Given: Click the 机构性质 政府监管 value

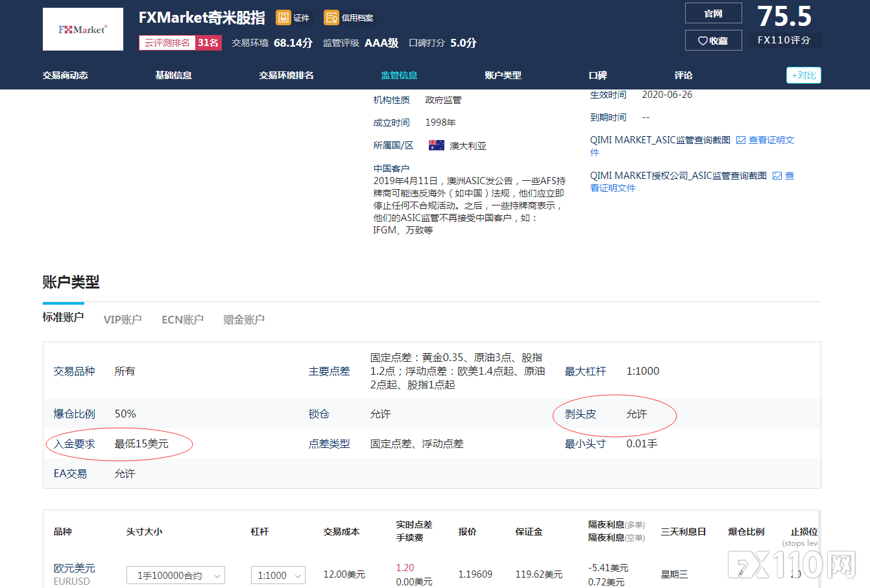Looking at the screenshot, I should [444, 100].
